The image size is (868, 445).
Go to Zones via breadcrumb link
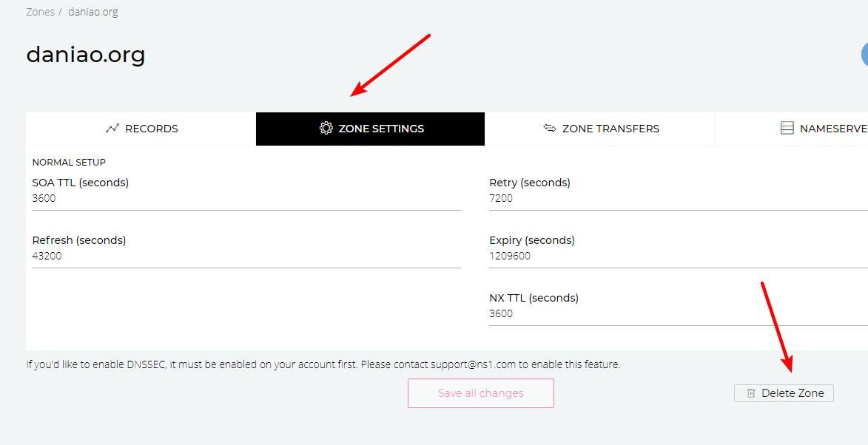(x=41, y=12)
